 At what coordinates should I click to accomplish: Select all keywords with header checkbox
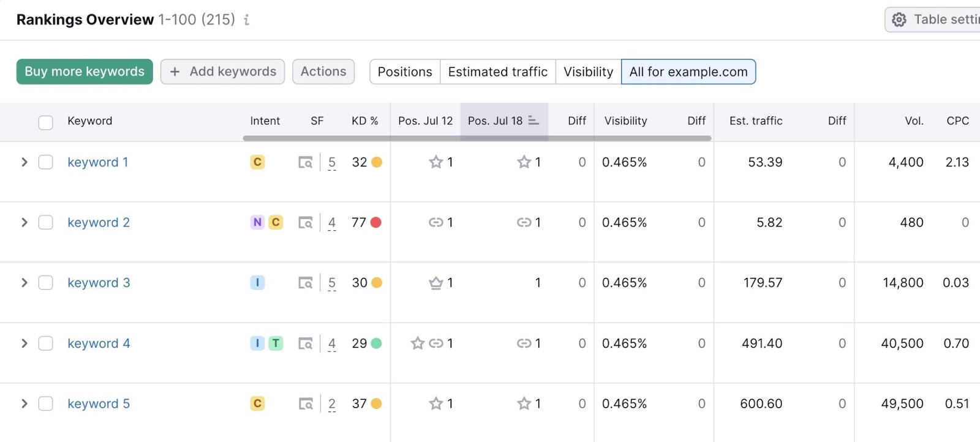[x=46, y=122]
